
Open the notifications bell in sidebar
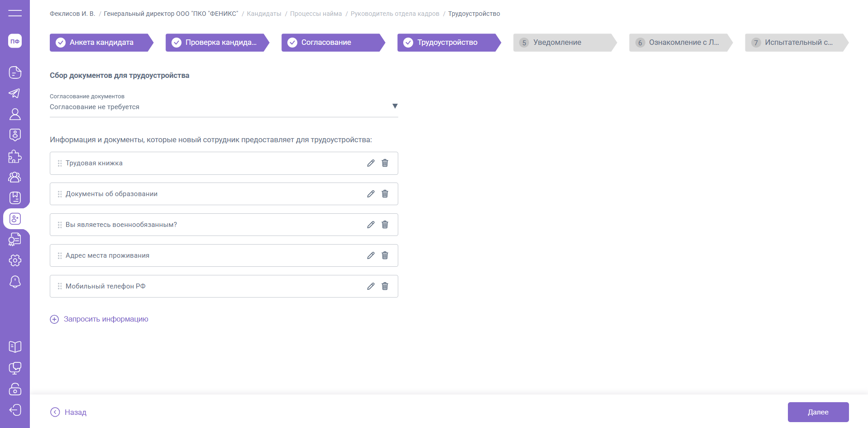coord(15,282)
